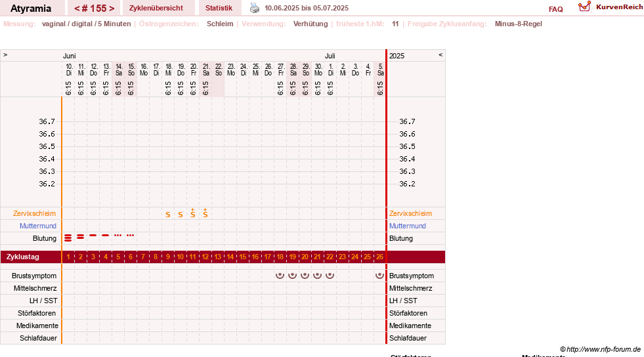Click cervical mucus S+ on cycle day 11
Screen dimensions: 644x357
(x=192, y=213)
